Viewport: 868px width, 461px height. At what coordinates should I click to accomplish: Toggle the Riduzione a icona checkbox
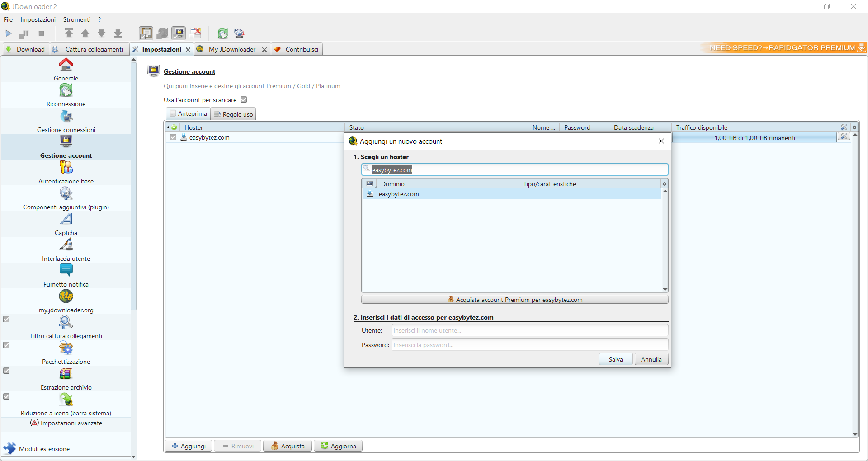pos(6,396)
